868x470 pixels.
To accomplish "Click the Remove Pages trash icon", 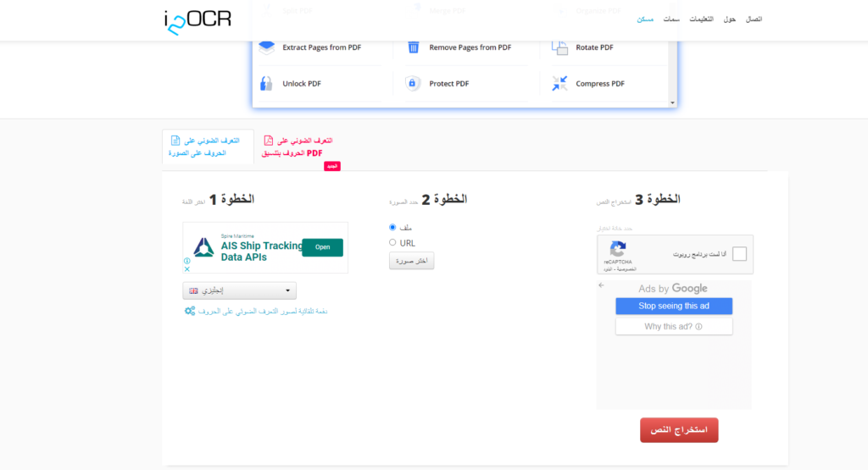I will click(x=414, y=47).
